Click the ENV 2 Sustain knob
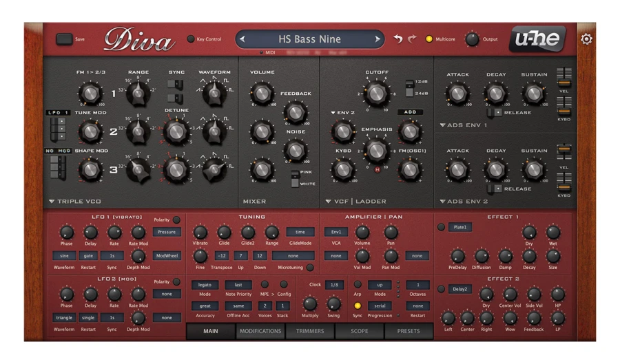This screenshot has width=620, height=364. 534,170
